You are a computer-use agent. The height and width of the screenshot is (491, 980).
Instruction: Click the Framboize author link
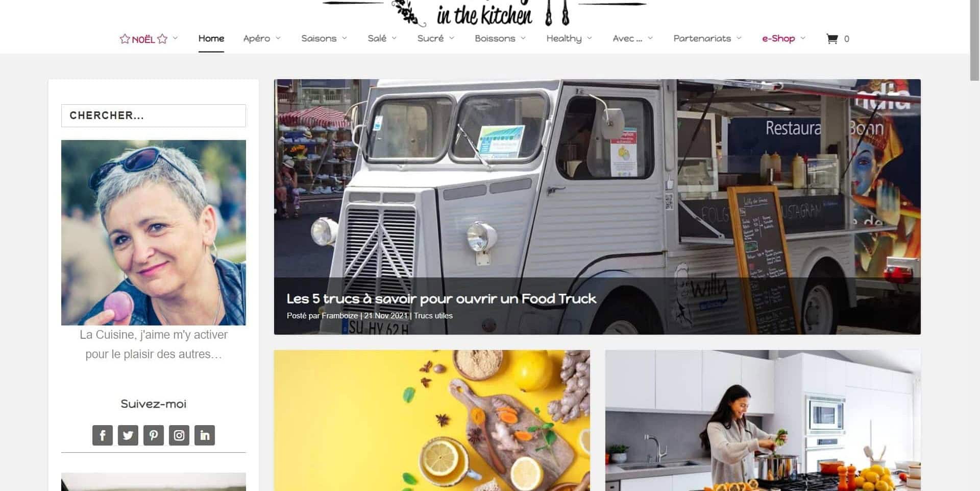pos(340,316)
